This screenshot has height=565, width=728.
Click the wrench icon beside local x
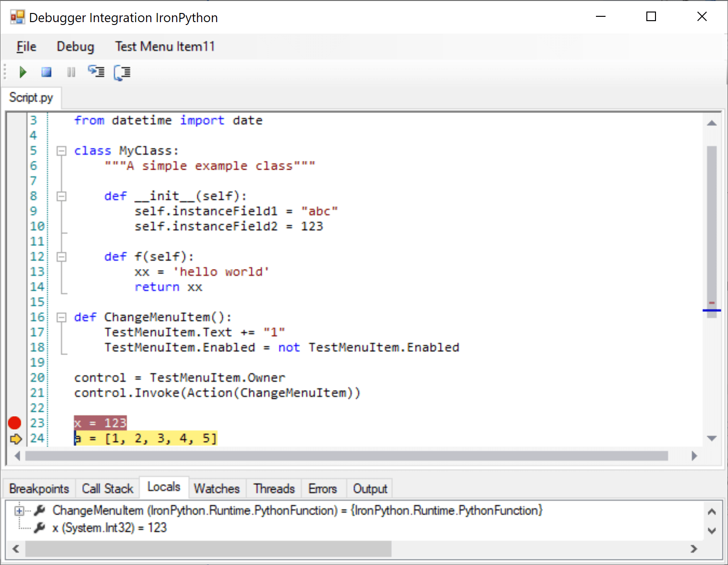point(40,528)
